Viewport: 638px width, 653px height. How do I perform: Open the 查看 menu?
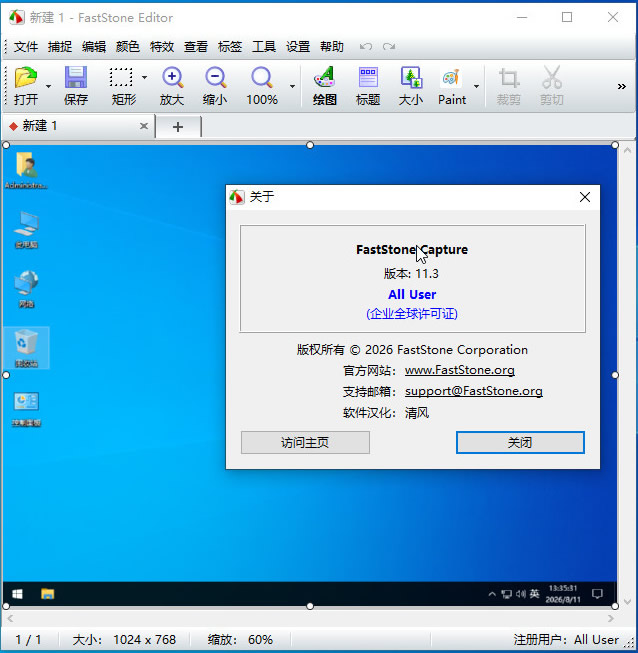point(196,47)
